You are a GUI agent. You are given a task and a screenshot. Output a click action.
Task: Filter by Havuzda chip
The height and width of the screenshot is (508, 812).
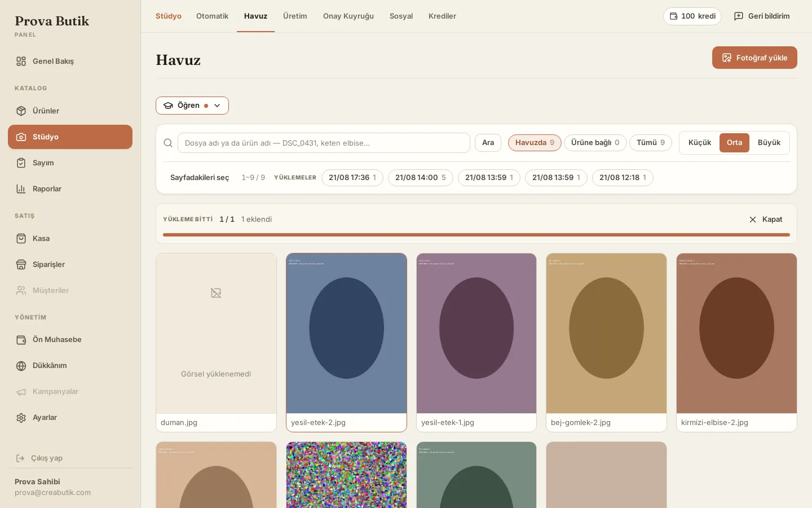coord(535,143)
